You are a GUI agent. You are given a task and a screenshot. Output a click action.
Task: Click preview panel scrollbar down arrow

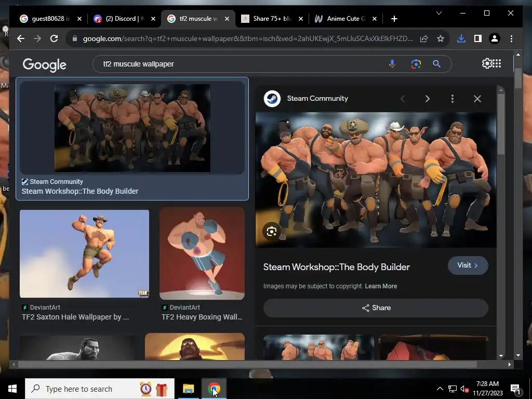501,355
